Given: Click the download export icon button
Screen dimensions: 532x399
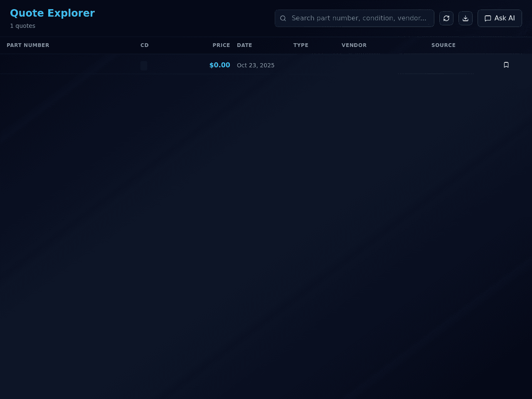Looking at the screenshot, I should coord(465,18).
